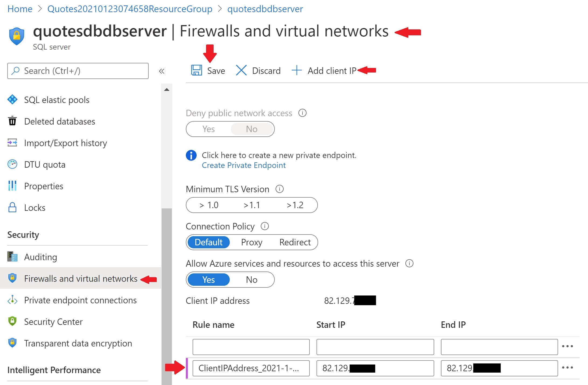Click the plus icon for Add client IP

(297, 70)
